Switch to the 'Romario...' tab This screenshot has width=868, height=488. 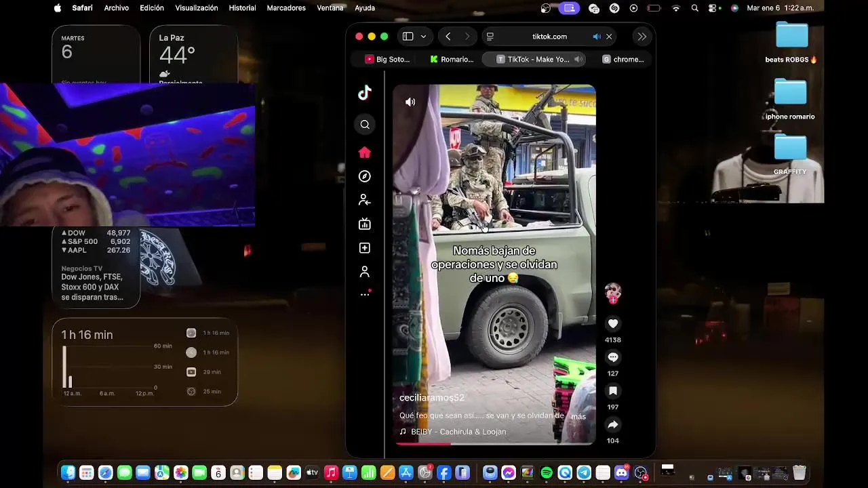coord(452,59)
